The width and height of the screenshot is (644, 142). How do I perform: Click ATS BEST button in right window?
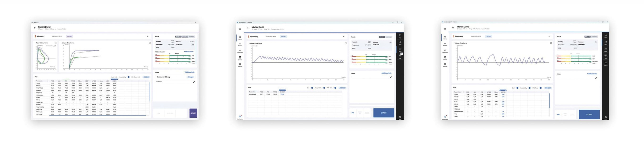tap(548, 88)
